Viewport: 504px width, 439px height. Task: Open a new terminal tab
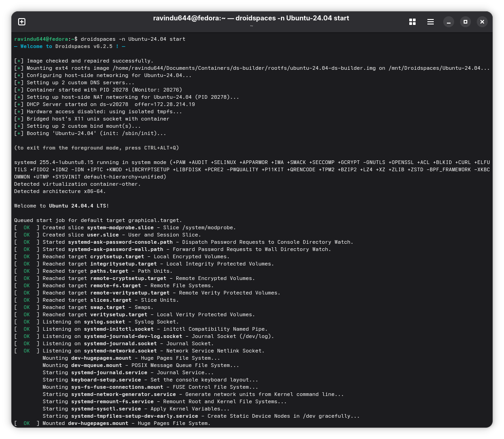[x=22, y=22]
